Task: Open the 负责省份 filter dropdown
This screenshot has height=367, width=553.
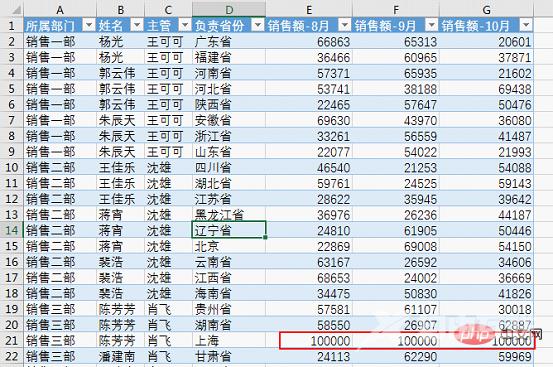Action: coord(258,25)
